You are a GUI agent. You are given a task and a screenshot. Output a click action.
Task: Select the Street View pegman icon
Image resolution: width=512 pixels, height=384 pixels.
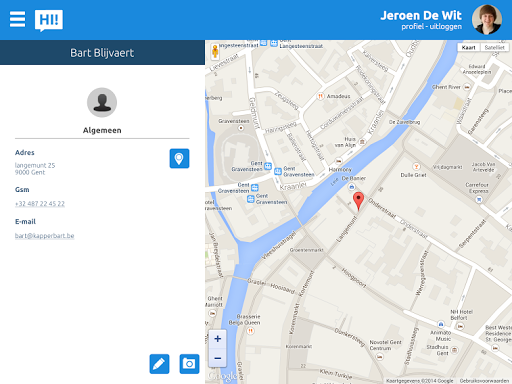[x=215, y=52]
